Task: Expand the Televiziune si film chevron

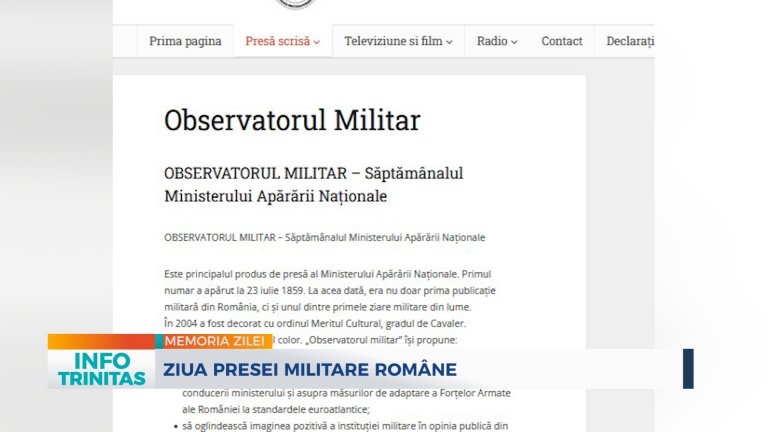Action: coord(449,42)
